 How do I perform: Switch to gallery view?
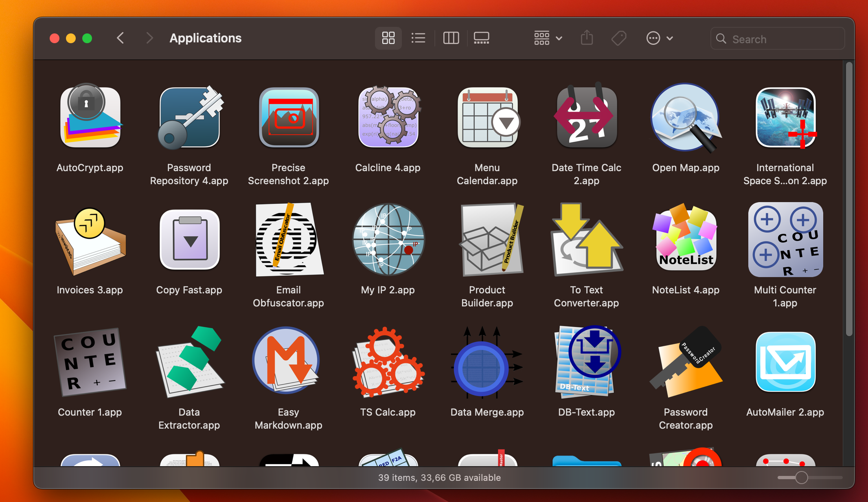482,38
